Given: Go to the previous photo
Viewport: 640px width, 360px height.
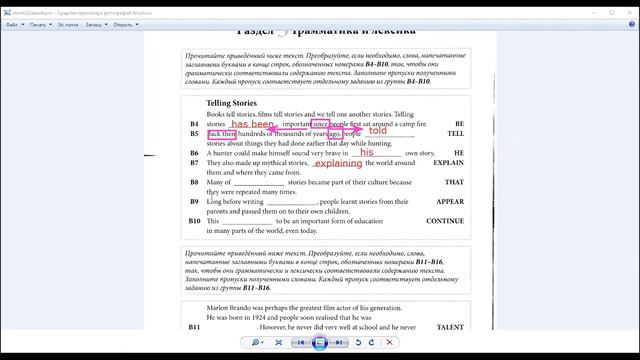Looking at the screenshot, I should click(301, 342).
